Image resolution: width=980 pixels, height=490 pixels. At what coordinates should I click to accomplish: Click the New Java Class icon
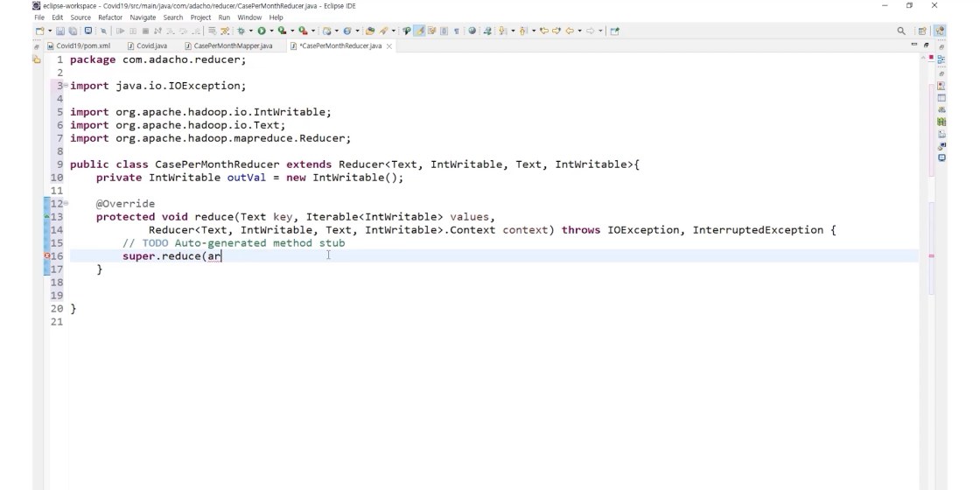coord(347,31)
